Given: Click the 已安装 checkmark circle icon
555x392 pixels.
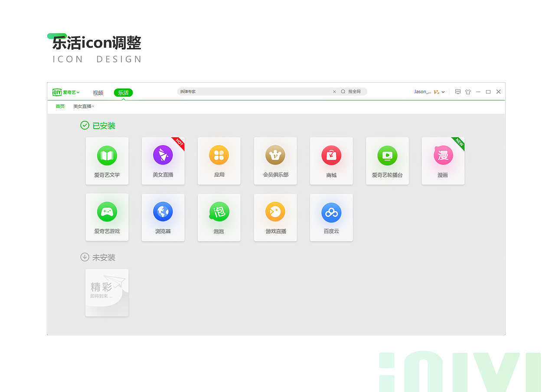Looking at the screenshot, I should 85,125.
